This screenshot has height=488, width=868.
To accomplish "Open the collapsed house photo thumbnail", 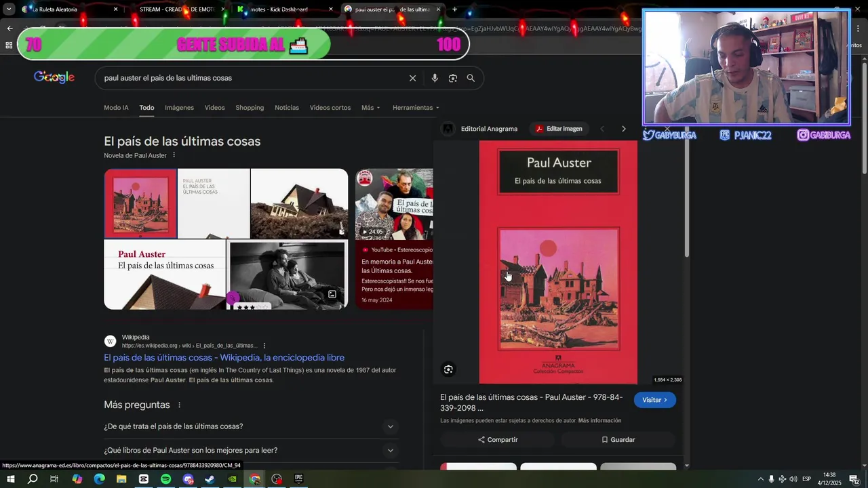I will pos(299,203).
